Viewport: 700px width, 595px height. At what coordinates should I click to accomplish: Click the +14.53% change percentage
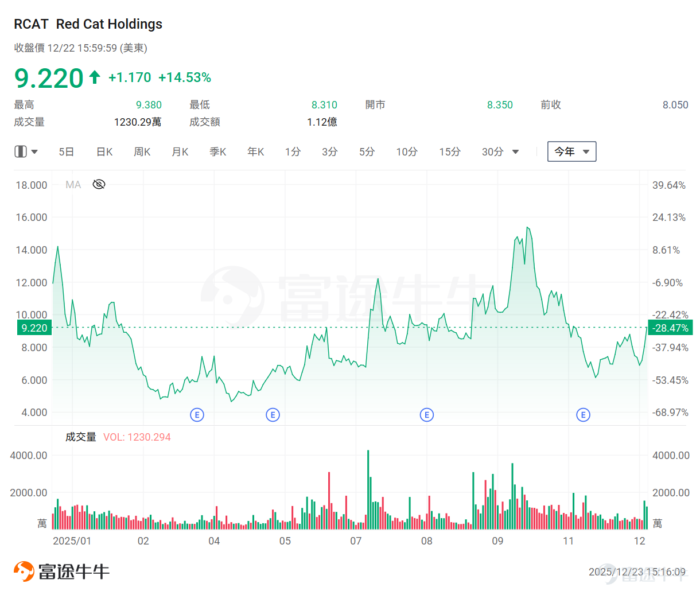pos(185,77)
